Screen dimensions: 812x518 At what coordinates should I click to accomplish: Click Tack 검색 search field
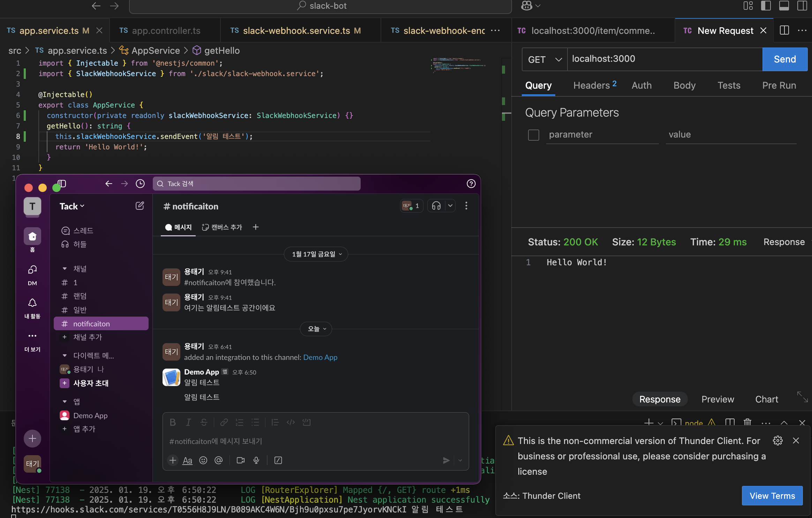pos(256,184)
